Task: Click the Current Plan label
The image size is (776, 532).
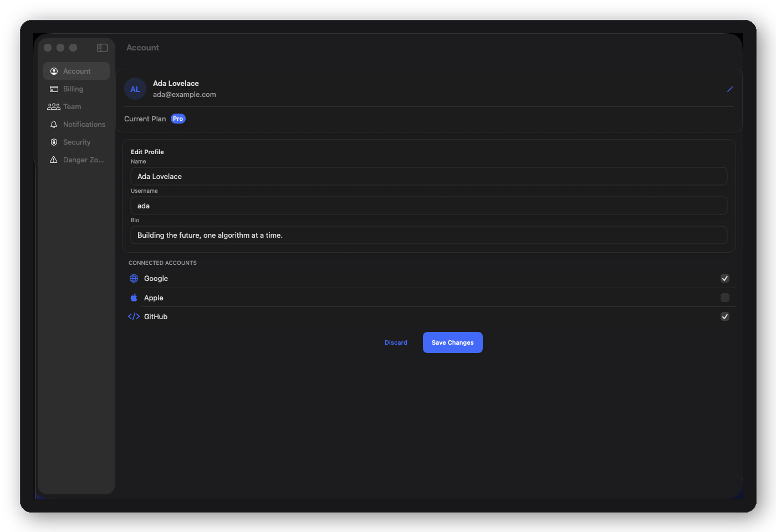Action: 145,119
